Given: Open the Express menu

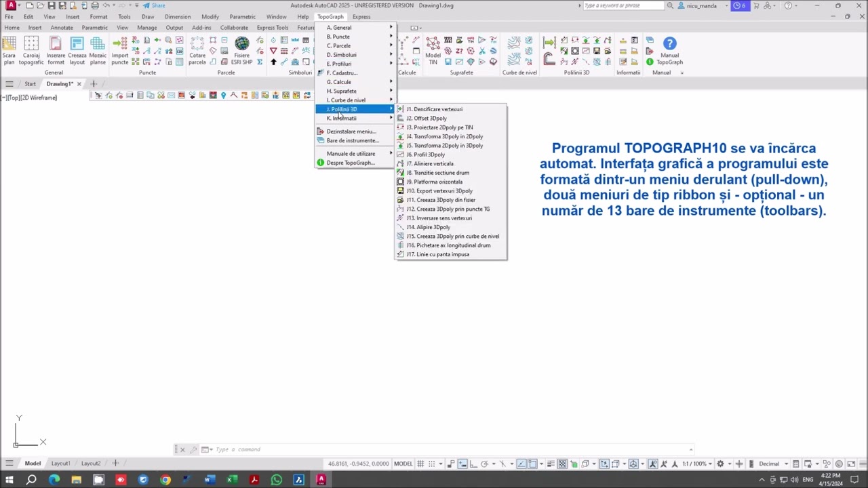Looking at the screenshot, I should click(361, 17).
